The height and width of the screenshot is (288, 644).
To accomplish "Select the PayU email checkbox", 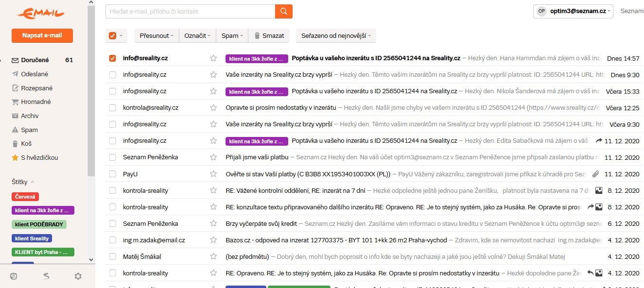I will (113, 174).
